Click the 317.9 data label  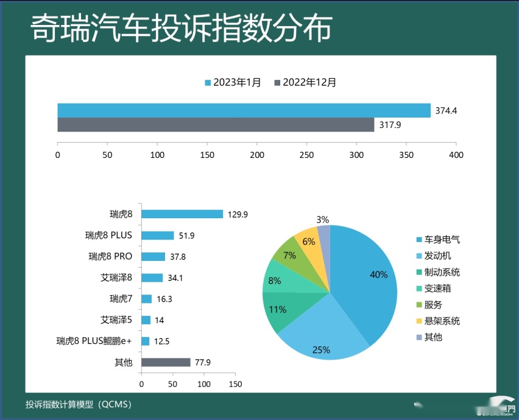(390, 125)
